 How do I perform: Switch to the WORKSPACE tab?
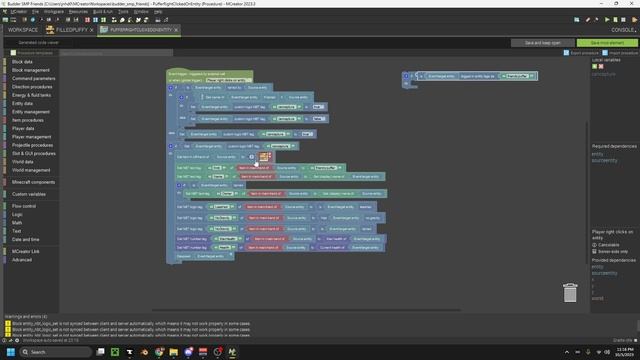(x=22, y=30)
